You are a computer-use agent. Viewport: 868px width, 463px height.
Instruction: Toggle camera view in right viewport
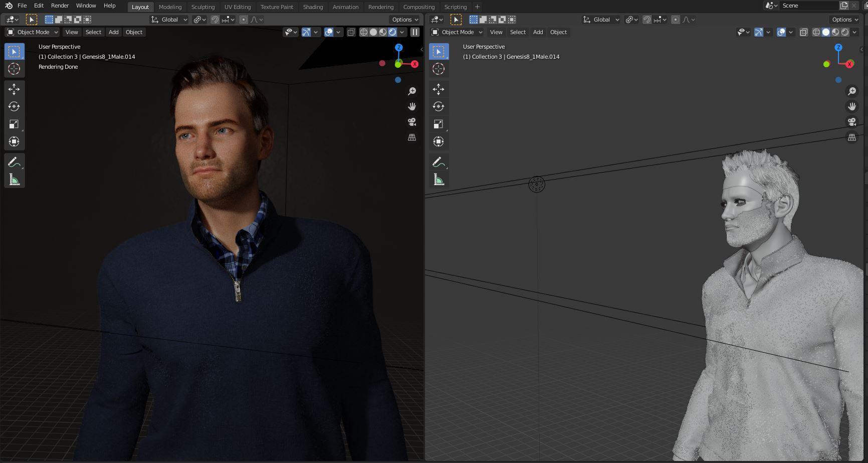(x=852, y=122)
